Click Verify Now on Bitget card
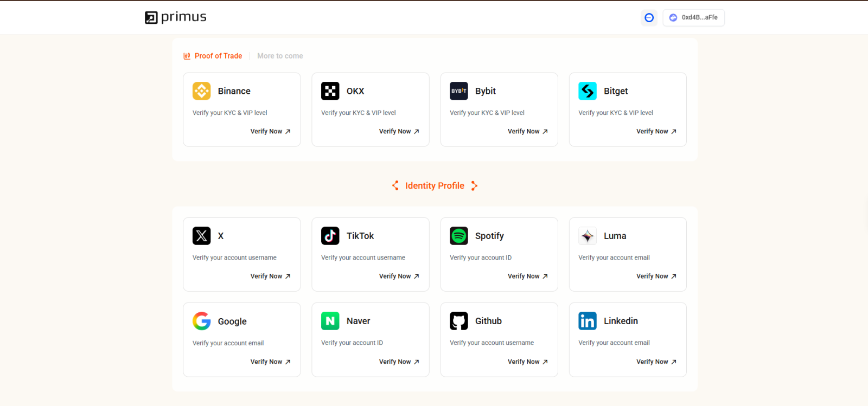The height and width of the screenshot is (406, 868). [x=656, y=131]
